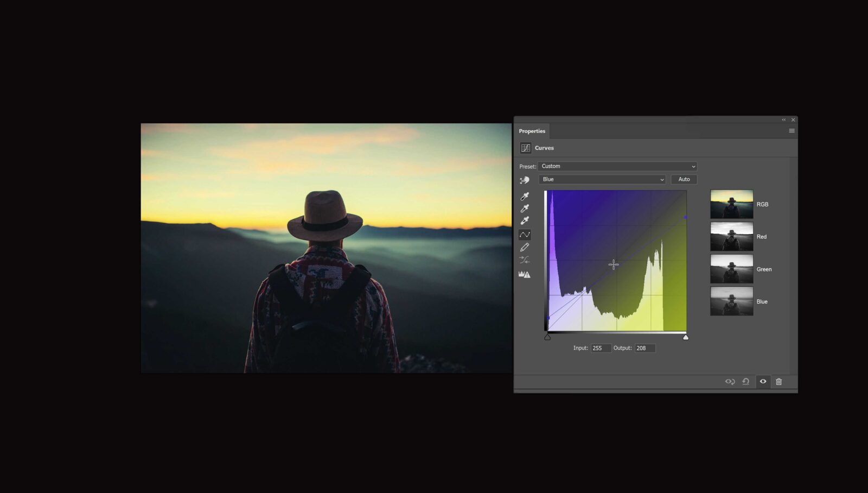868x493 pixels.
Task: Click the Input value field
Action: [601, 348]
